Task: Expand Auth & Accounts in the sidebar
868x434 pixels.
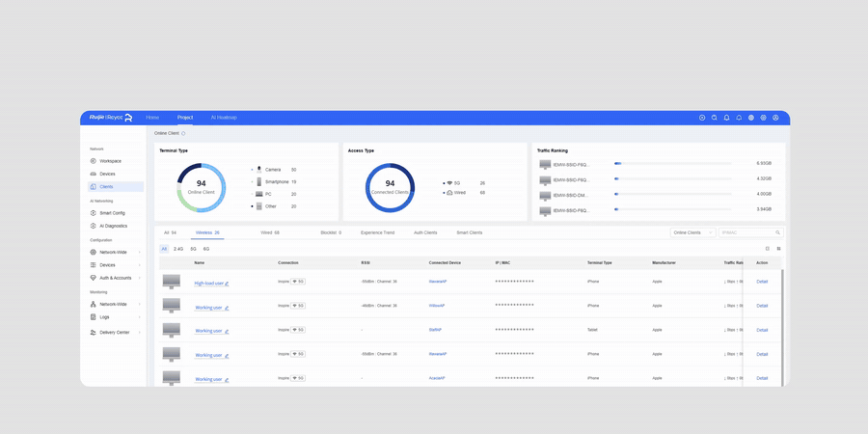Action: pos(115,278)
